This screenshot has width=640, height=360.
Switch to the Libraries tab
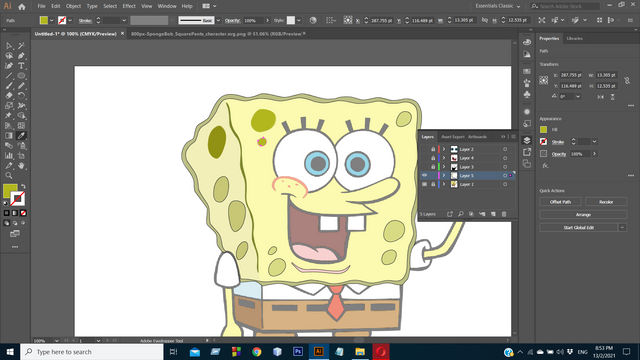[574, 38]
